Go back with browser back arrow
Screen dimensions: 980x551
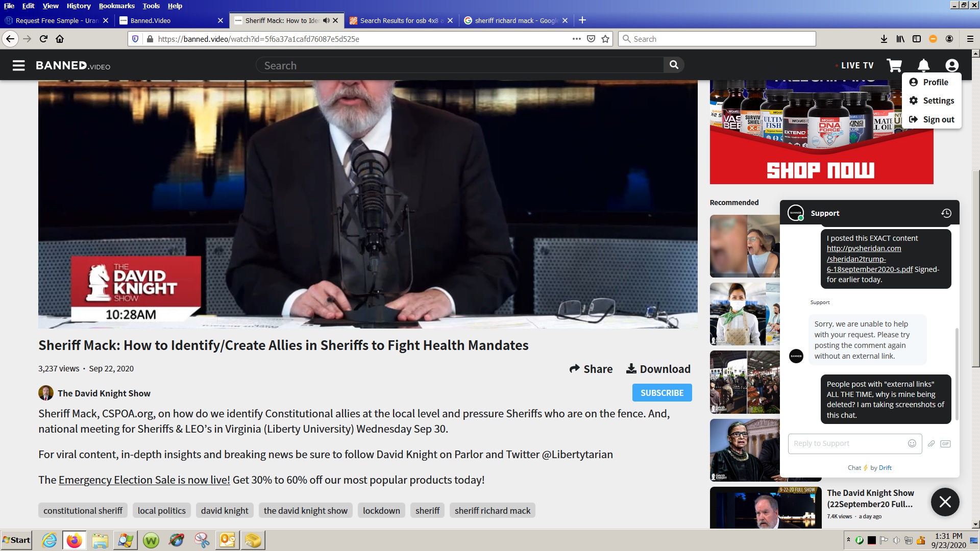[10, 39]
